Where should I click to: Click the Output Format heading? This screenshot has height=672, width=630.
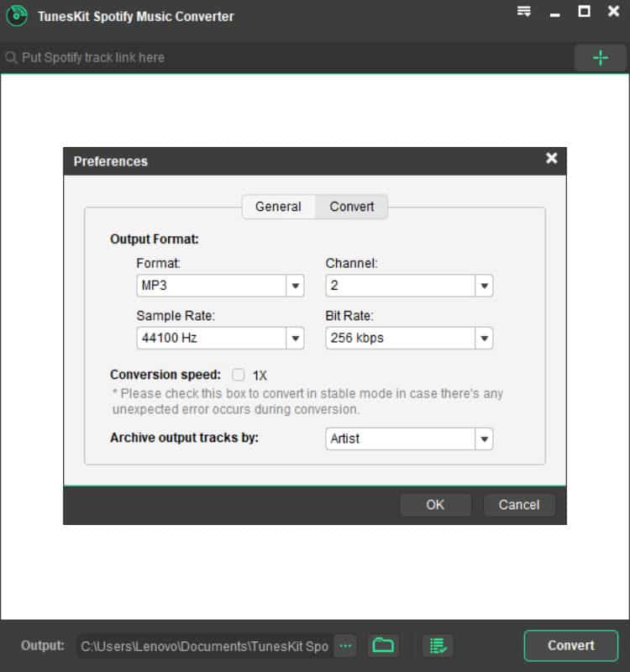click(155, 239)
